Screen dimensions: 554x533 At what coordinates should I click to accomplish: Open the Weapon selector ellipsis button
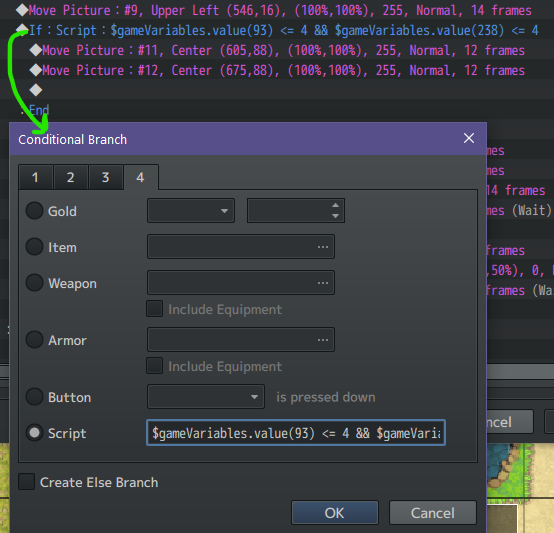[x=323, y=283]
